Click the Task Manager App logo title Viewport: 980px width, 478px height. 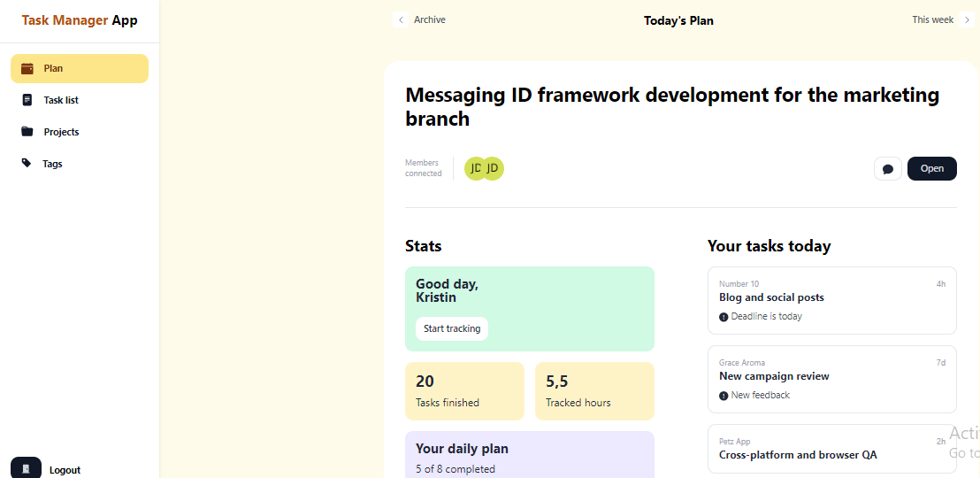tap(80, 20)
